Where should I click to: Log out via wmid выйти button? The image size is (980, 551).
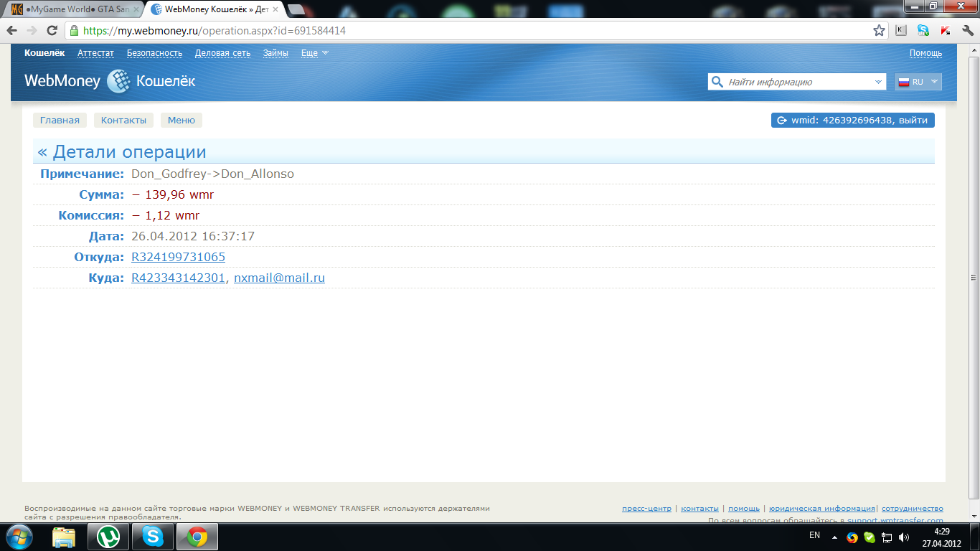coord(853,121)
